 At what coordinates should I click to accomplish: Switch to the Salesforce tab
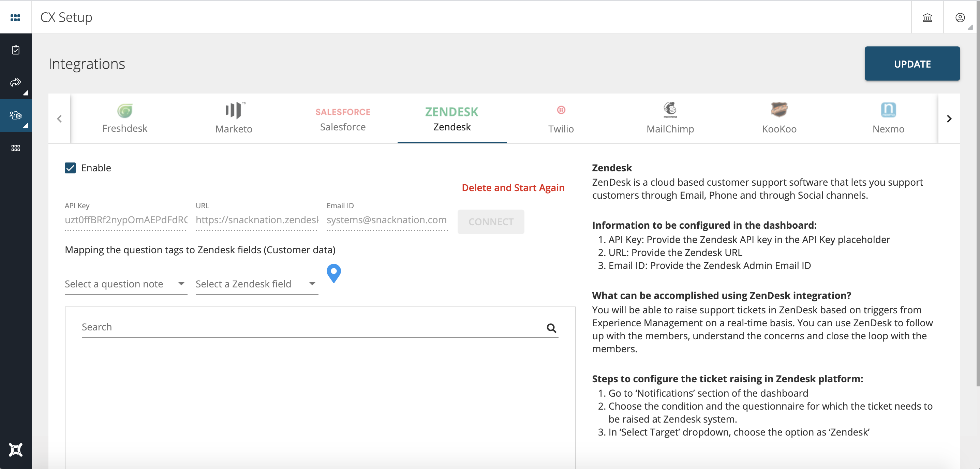tap(343, 118)
